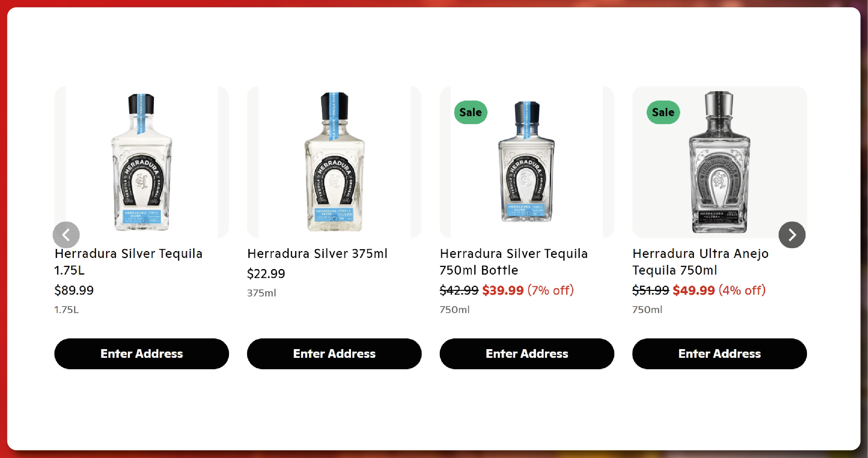The image size is (868, 458).
Task: Click the $39.99 sale price
Action: tap(503, 290)
